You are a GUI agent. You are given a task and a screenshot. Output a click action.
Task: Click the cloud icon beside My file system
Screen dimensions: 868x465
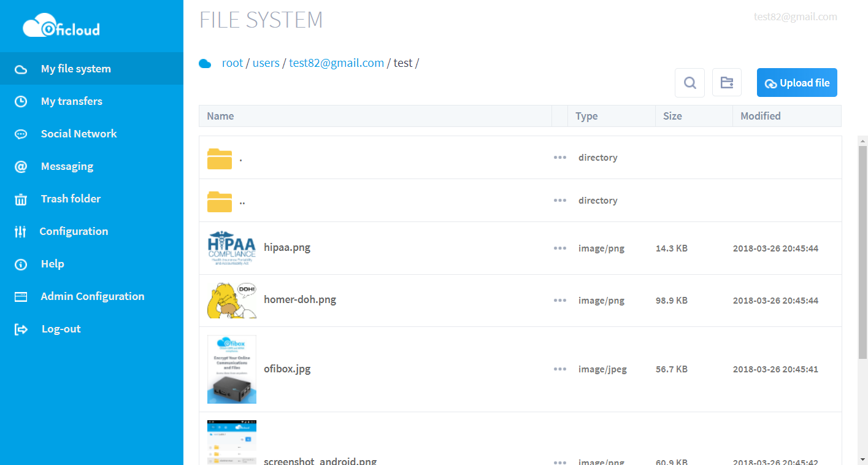coord(21,69)
